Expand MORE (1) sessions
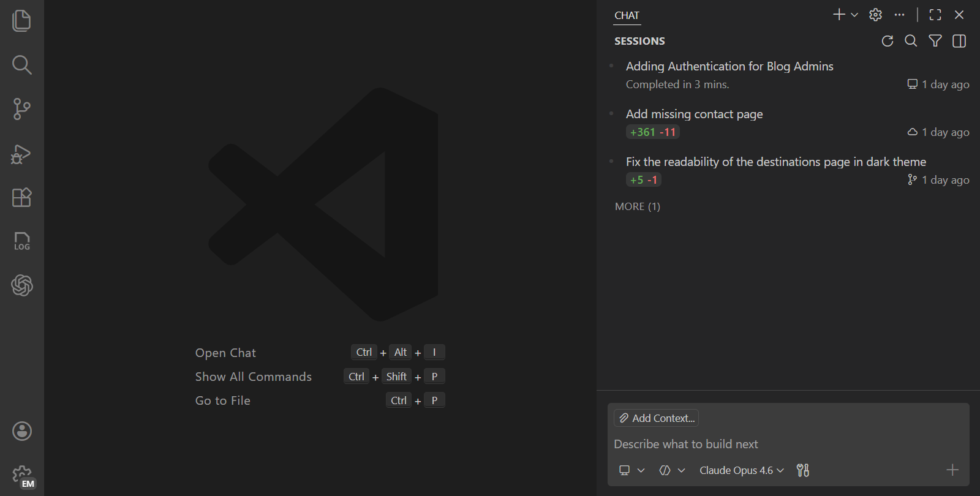Viewport: 980px width, 496px height. click(638, 206)
